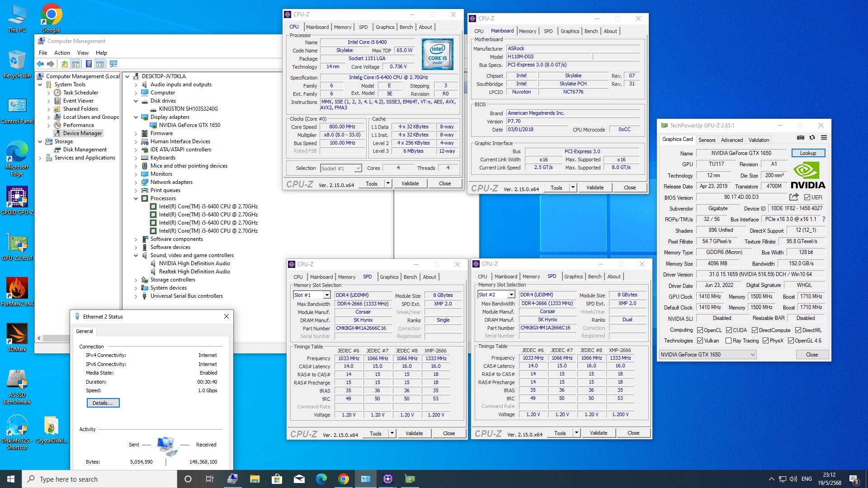Open Task View from the taskbar
868x488 pixels.
pyautogui.click(x=210, y=479)
